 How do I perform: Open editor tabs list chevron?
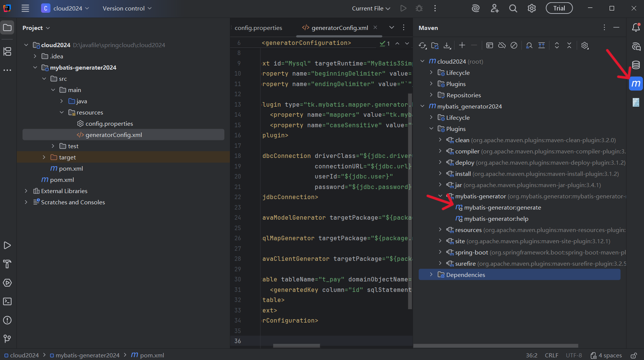392,27
